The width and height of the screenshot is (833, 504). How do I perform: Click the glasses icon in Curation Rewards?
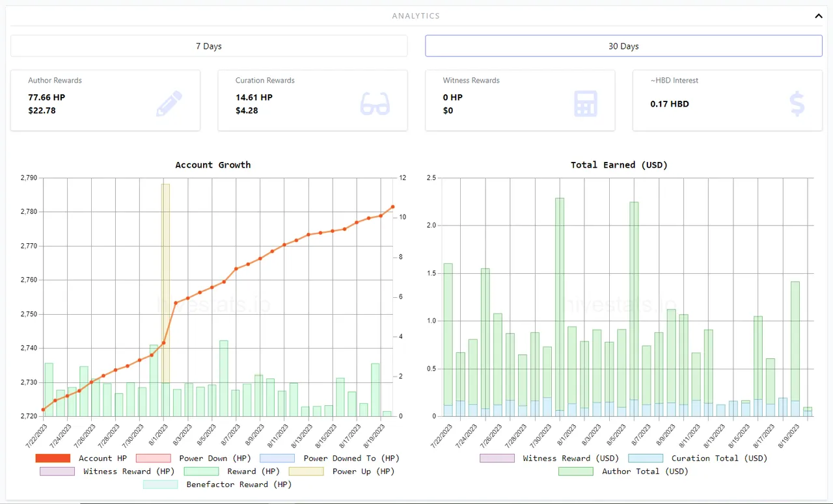tap(375, 104)
